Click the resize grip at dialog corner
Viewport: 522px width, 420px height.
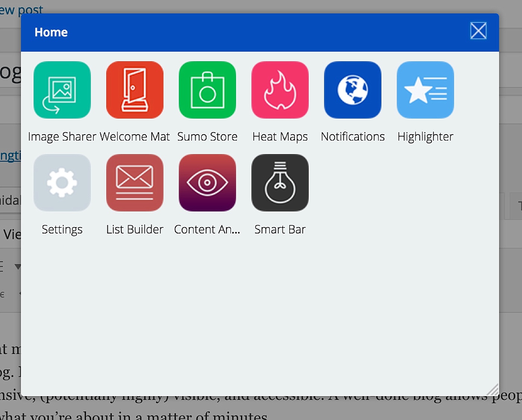coord(493,389)
